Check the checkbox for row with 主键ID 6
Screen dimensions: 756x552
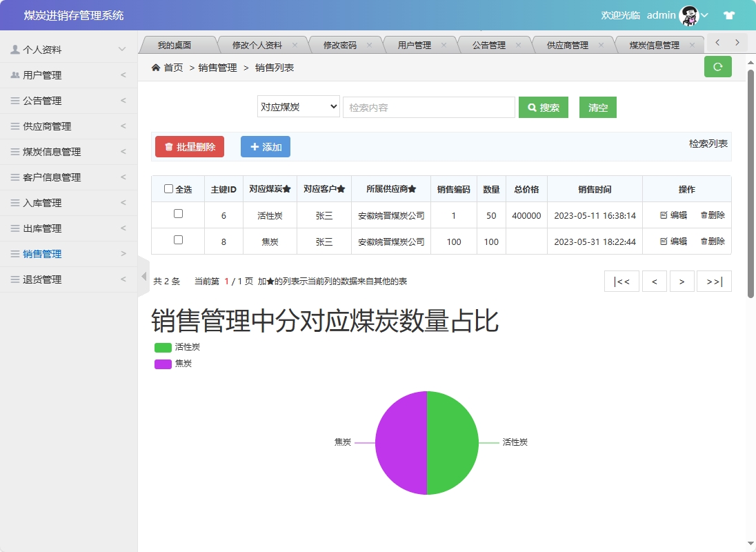(x=177, y=215)
